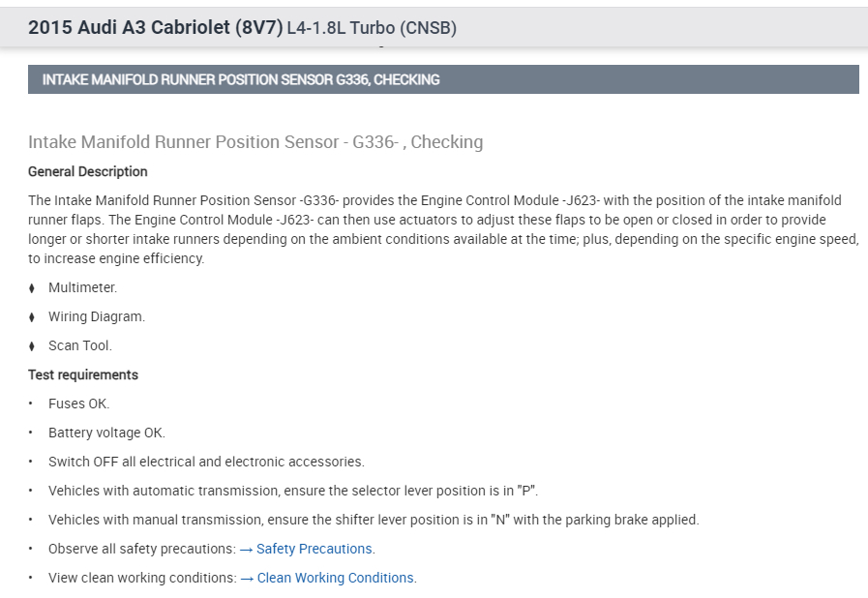Click the arrow before Safety Precautions
868x598 pixels.
tap(247, 549)
